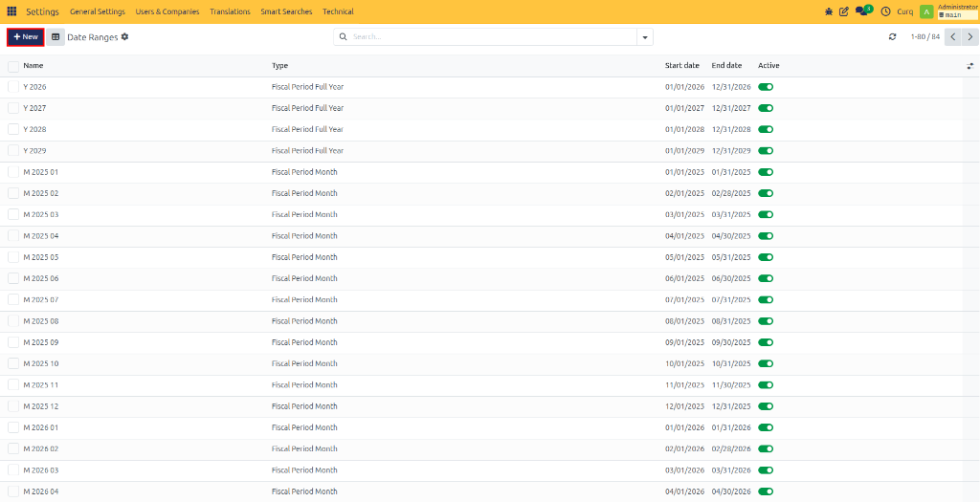Sort by the Name column header
The height and width of the screenshot is (502, 980).
click(33, 66)
